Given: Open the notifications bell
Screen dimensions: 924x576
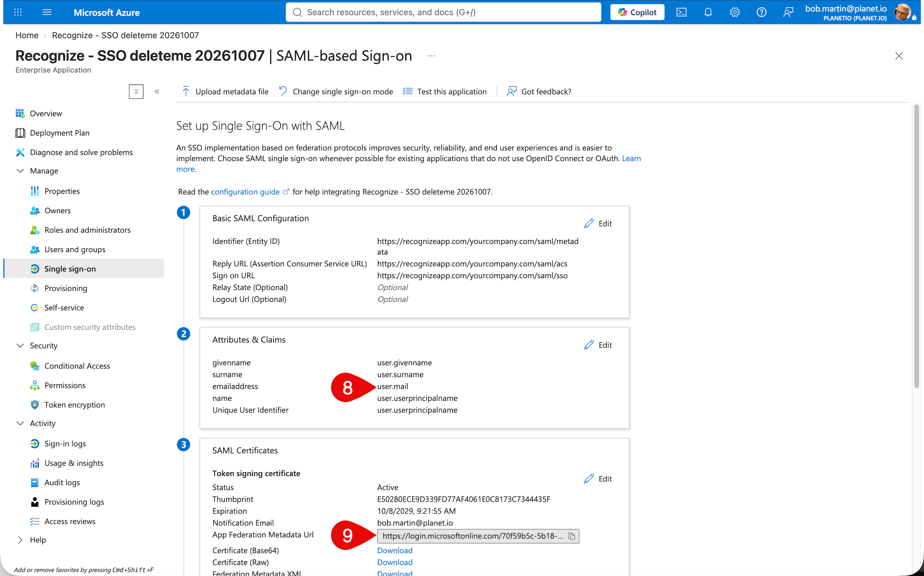Looking at the screenshot, I should [708, 12].
